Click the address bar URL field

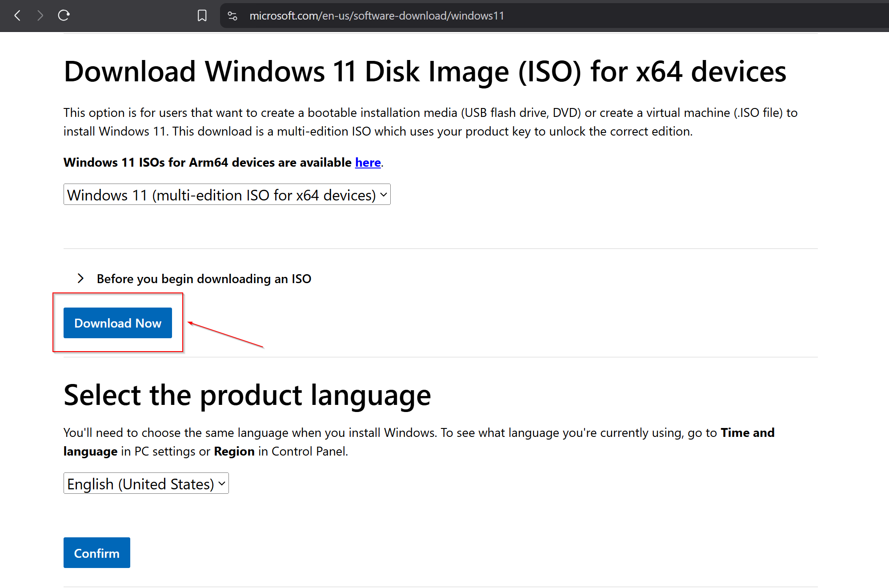[554, 16]
